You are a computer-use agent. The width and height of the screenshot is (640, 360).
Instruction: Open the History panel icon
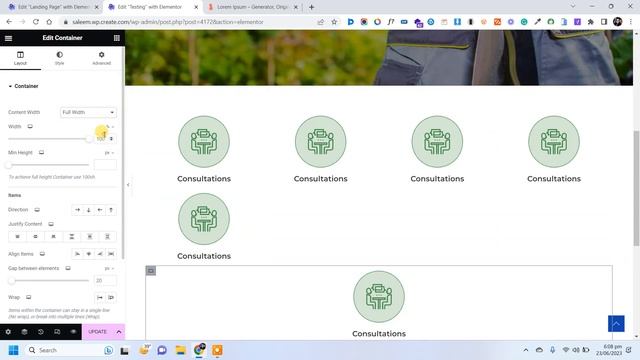click(x=41, y=332)
